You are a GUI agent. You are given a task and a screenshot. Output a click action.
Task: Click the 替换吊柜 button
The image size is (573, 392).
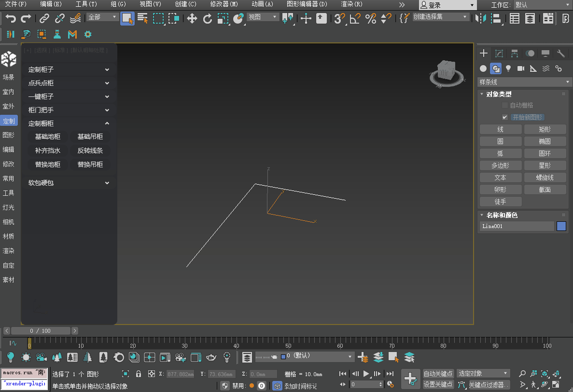(90, 164)
